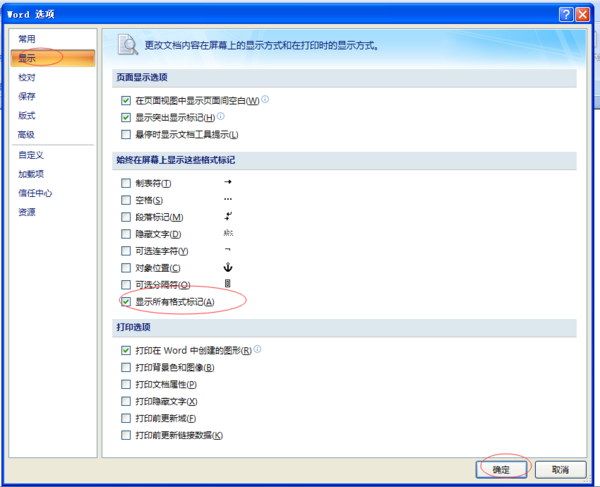Click the 取消 button
Image resolution: width=600 pixels, height=487 pixels.
pos(561,469)
